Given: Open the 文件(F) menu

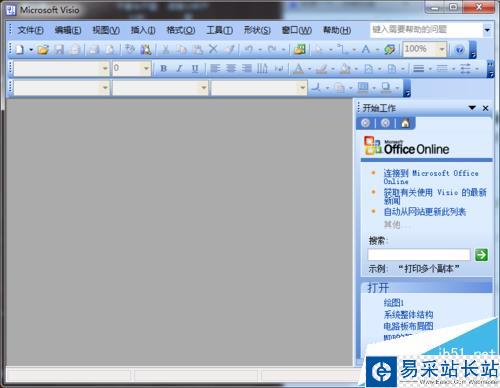Looking at the screenshot, I should click(x=30, y=30).
